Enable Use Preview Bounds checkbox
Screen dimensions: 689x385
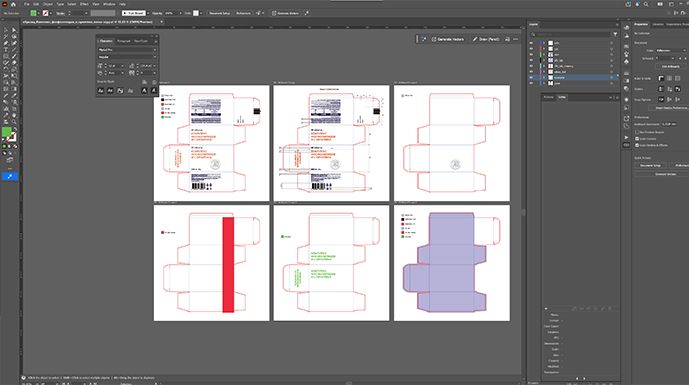pyautogui.click(x=637, y=132)
